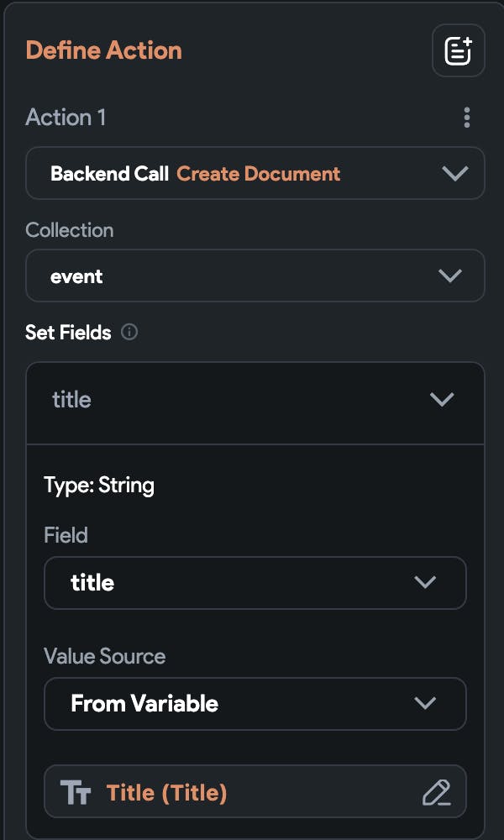Image resolution: width=504 pixels, height=840 pixels.
Task: Click the chevron arrow in event dropdown
Action: 450,276
